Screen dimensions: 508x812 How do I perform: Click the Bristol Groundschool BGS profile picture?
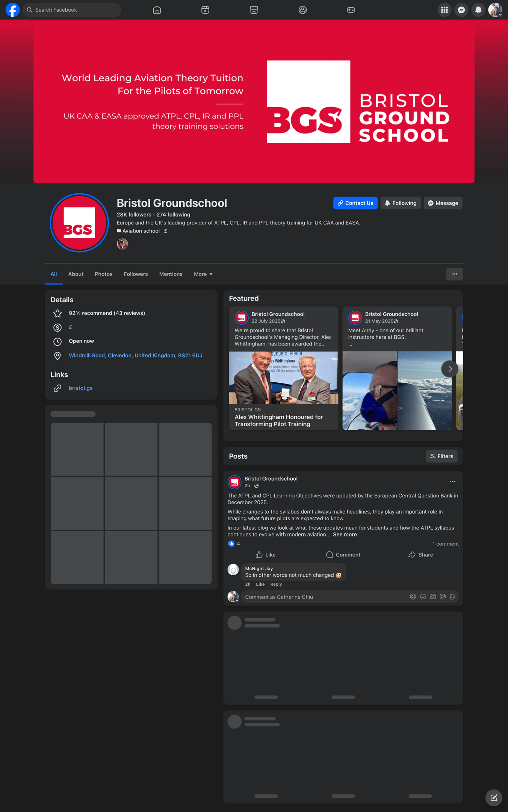click(79, 223)
